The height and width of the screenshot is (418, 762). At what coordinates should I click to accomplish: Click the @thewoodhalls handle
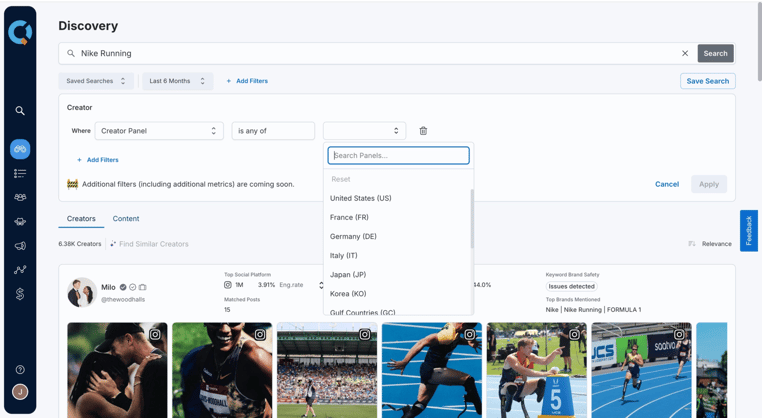coord(123,299)
